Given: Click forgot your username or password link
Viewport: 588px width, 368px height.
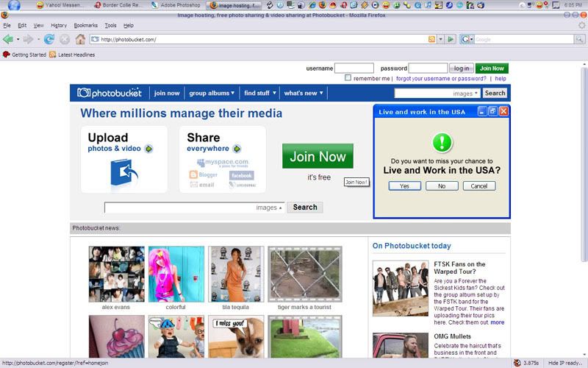Looking at the screenshot, I should click(x=441, y=79).
